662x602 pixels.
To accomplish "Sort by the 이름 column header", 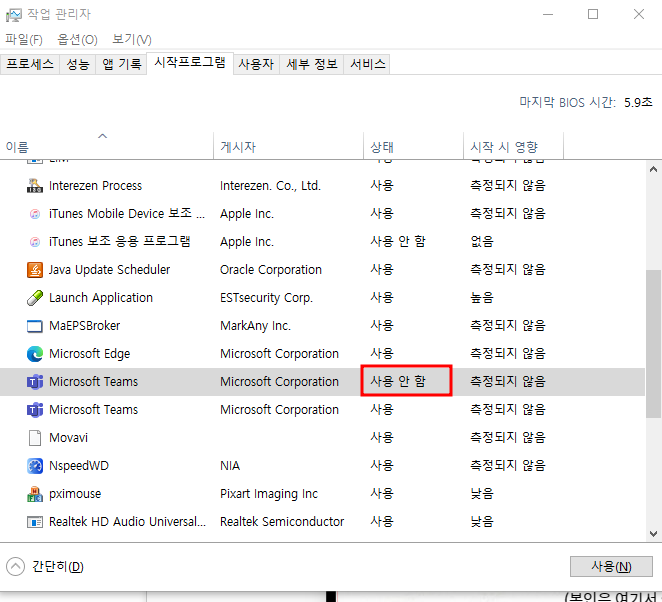I will click(107, 145).
